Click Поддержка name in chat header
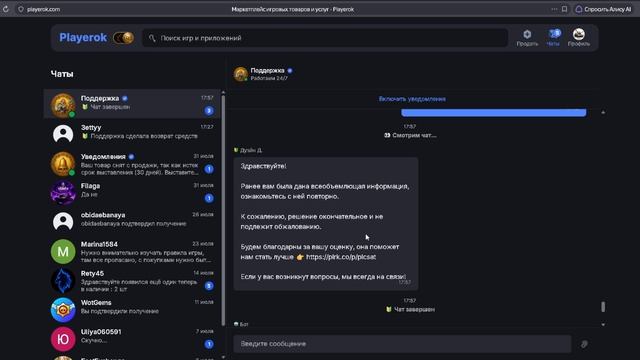This screenshot has width=640, height=360. click(x=267, y=71)
